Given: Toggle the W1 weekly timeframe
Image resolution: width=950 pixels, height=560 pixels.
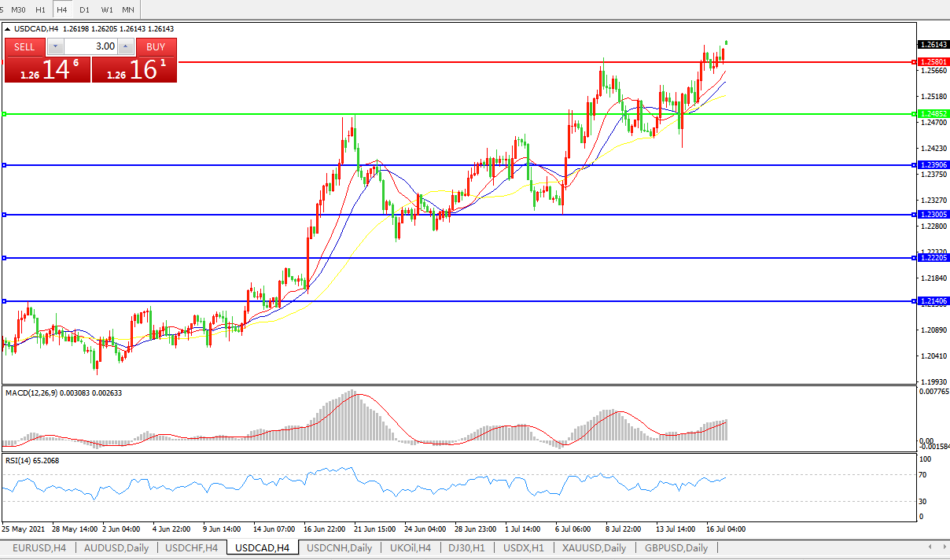Looking at the screenshot, I should 107,9.
